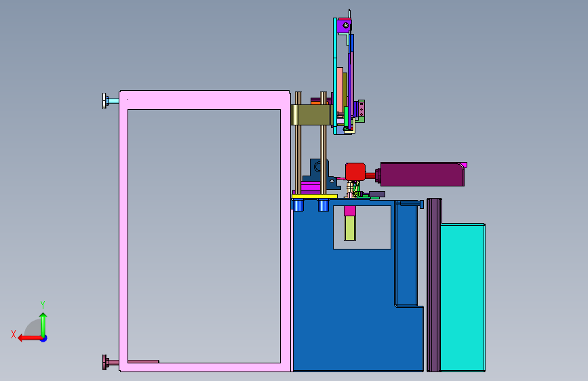
Task: Select the maroon horizontal cylinder body
Action: pyautogui.click(x=423, y=174)
